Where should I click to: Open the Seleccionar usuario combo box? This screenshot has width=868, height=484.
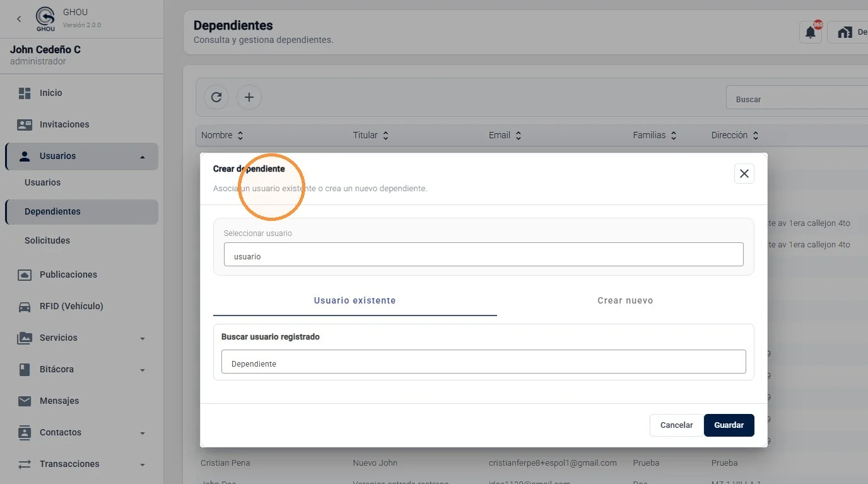(x=484, y=254)
